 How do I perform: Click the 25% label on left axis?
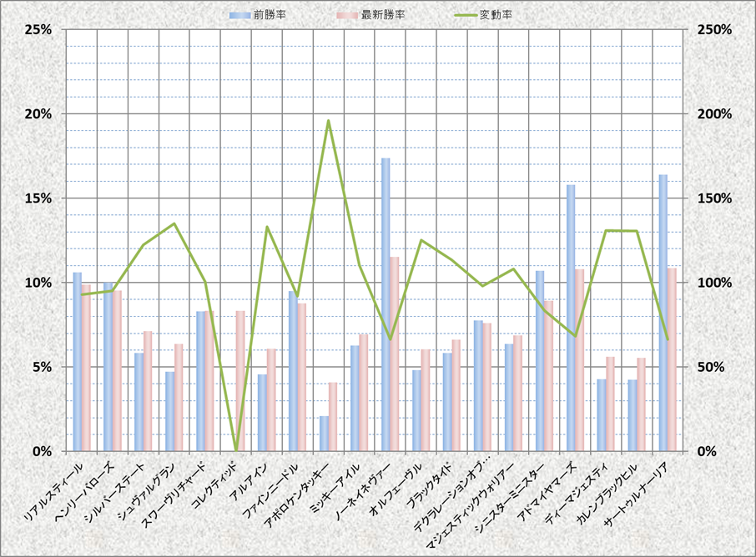38,29
